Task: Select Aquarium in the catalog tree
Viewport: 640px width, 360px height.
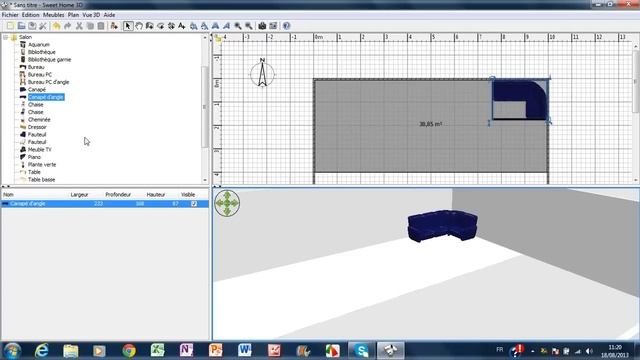Action: (x=39, y=44)
